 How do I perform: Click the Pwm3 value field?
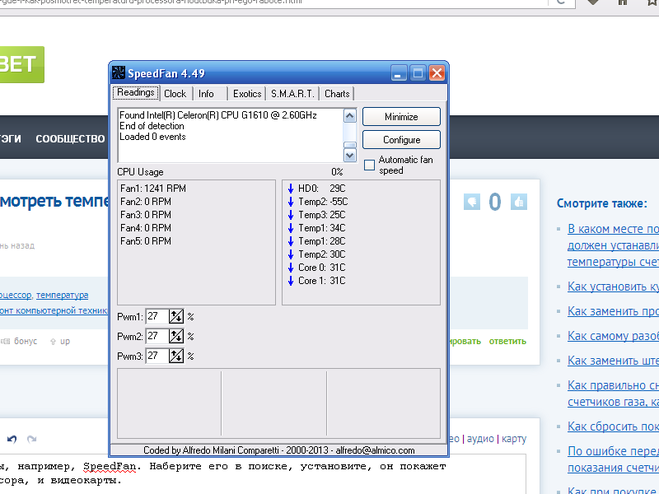click(x=157, y=356)
